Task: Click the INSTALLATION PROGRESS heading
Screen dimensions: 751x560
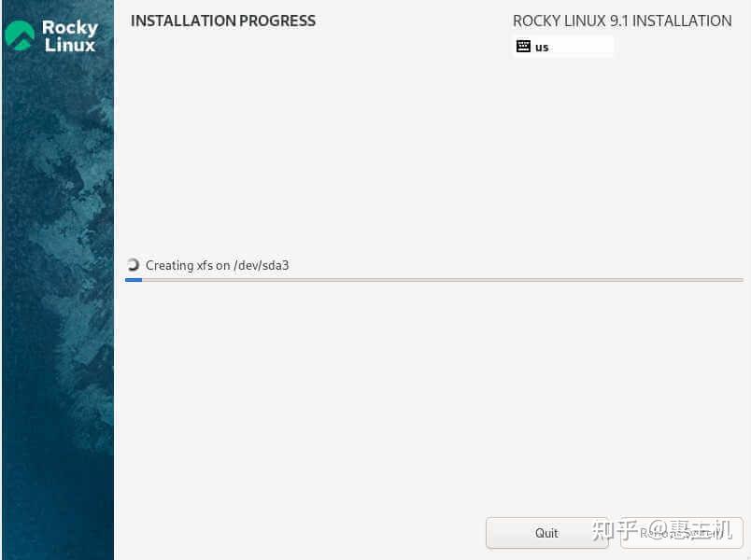Action: coord(222,21)
